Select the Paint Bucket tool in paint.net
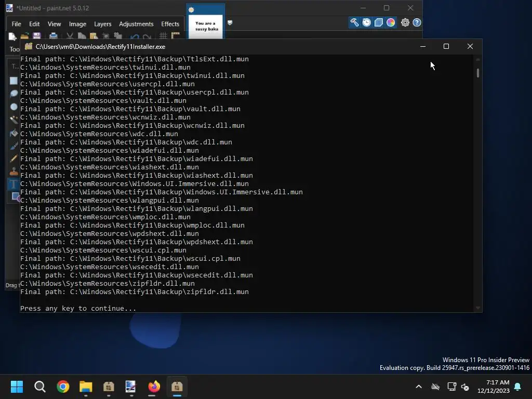 pyautogui.click(x=14, y=133)
